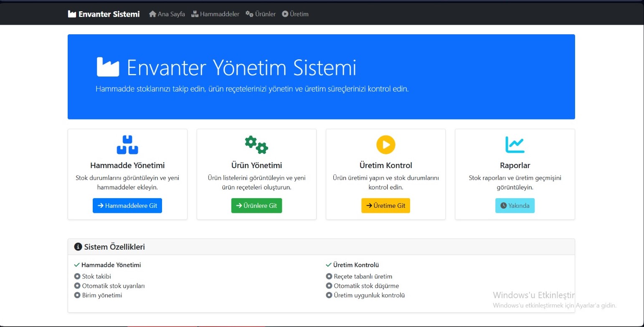The width and height of the screenshot is (644, 327).
Task: Click the blue boxes icon above Hammadde Yönetimi
Action: (127, 145)
